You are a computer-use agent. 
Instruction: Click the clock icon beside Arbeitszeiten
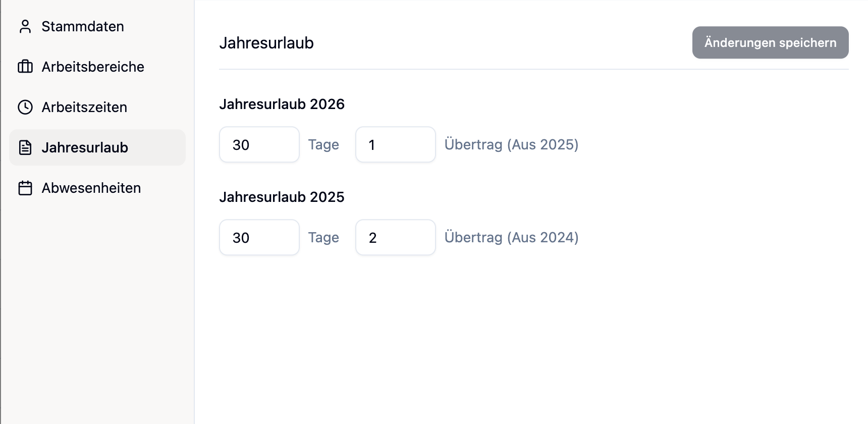25,107
